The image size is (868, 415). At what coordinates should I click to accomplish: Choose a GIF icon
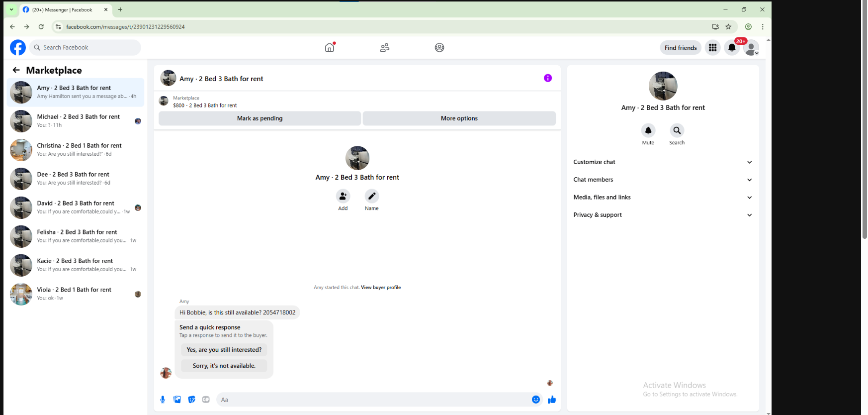tap(206, 400)
